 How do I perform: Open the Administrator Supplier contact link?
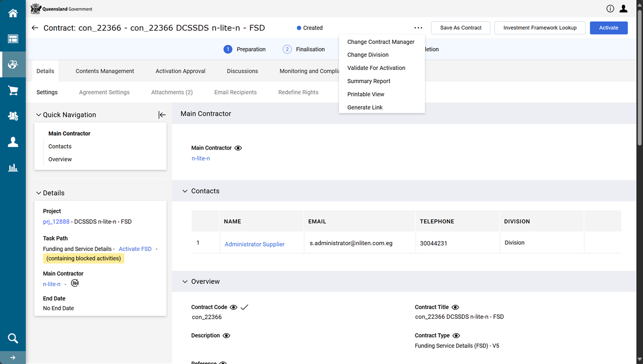[254, 244]
